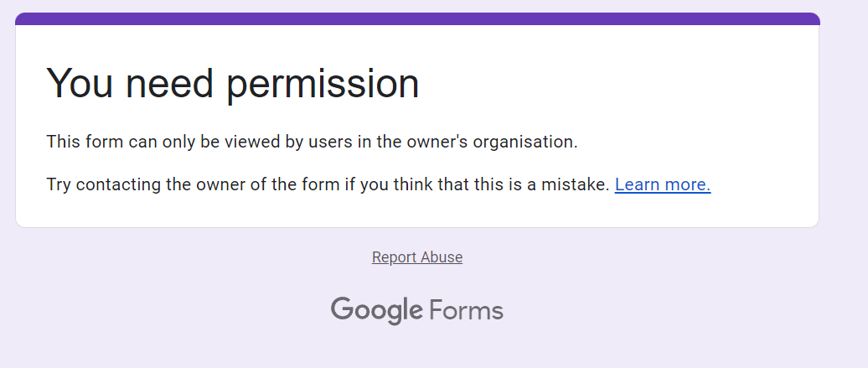Click the word Try in the message

coord(59,184)
